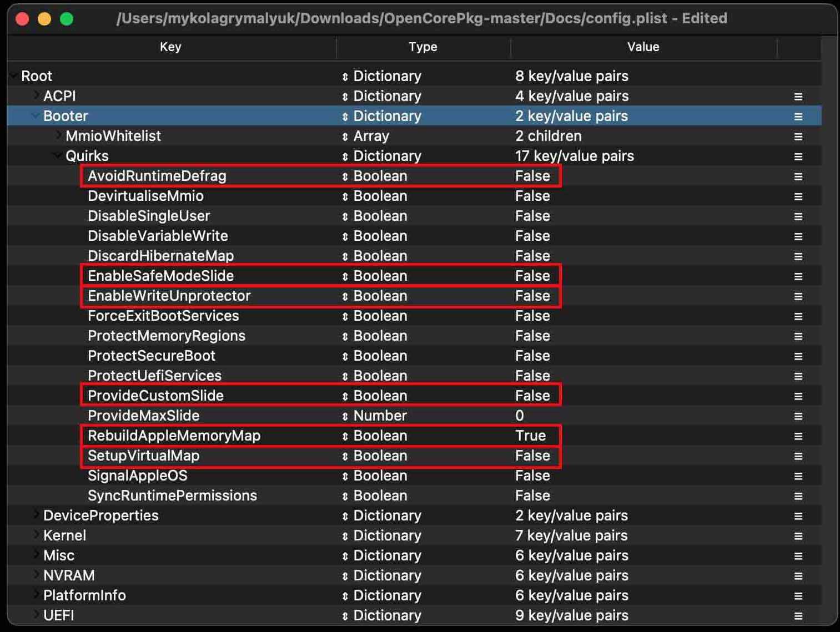Open the row menu icon for Booter
The width and height of the screenshot is (840, 632).
[798, 117]
